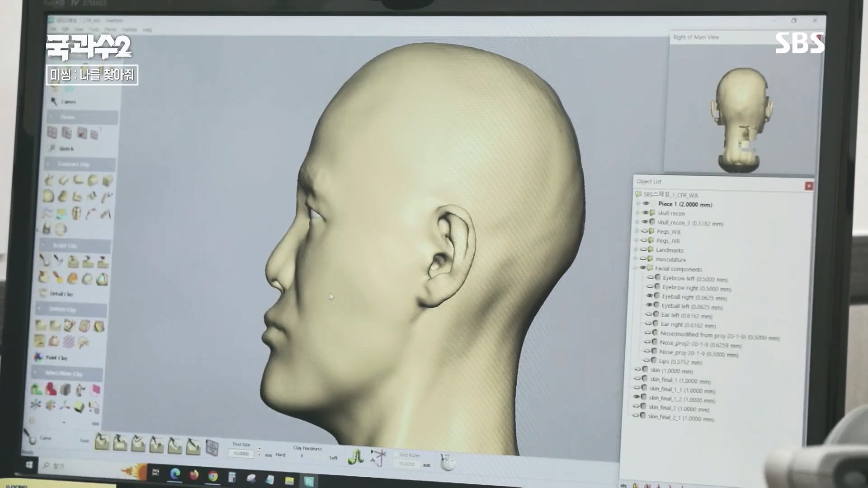This screenshot has width=868, height=488.
Task: Select the blue wavy curve icon in Construct Clay
Action: click(47, 212)
